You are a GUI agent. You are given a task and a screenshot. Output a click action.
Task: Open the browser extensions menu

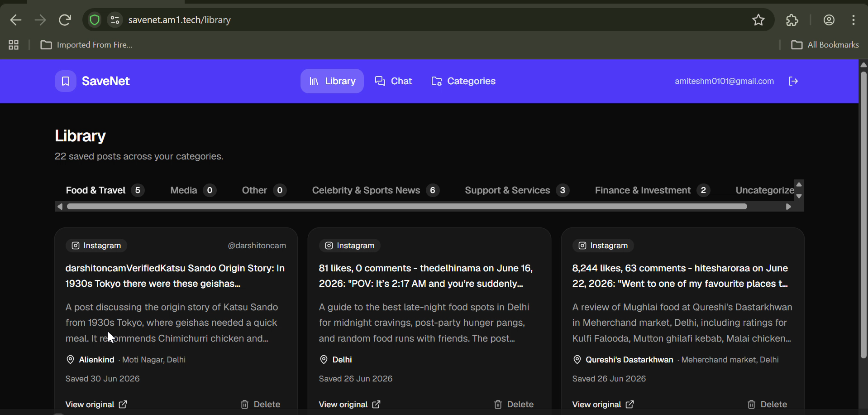(x=792, y=20)
